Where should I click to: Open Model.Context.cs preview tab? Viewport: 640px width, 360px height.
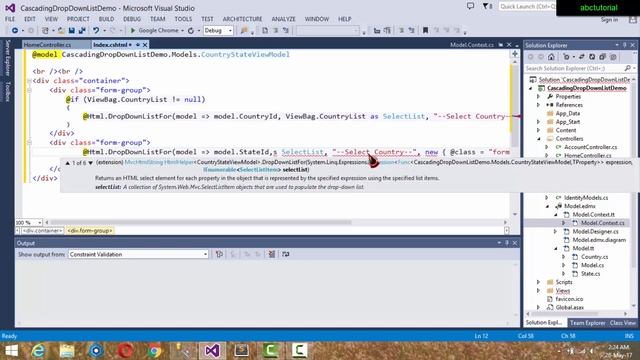(472, 45)
